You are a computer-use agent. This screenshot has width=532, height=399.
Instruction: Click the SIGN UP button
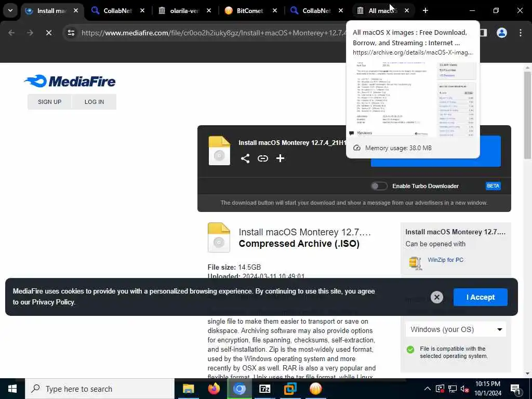pyautogui.click(x=49, y=102)
